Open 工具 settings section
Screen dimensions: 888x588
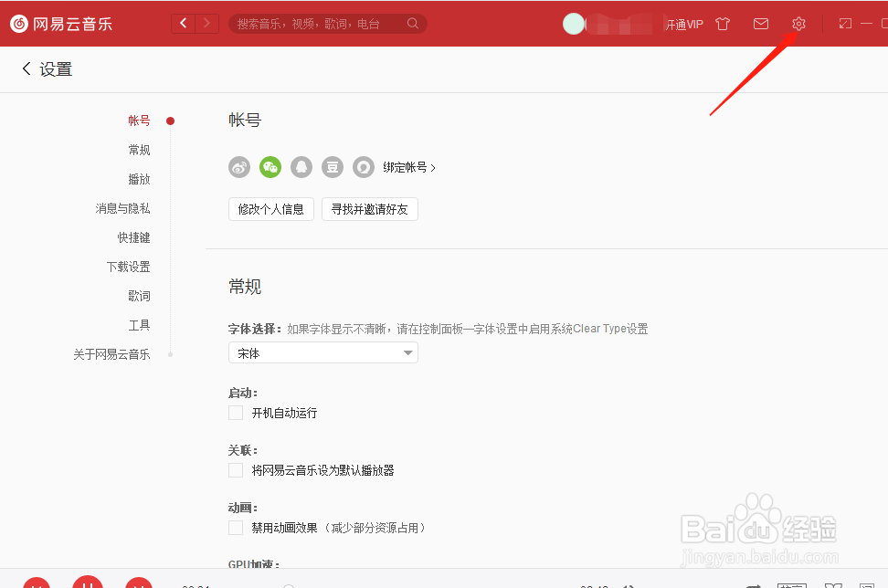click(139, 325)
